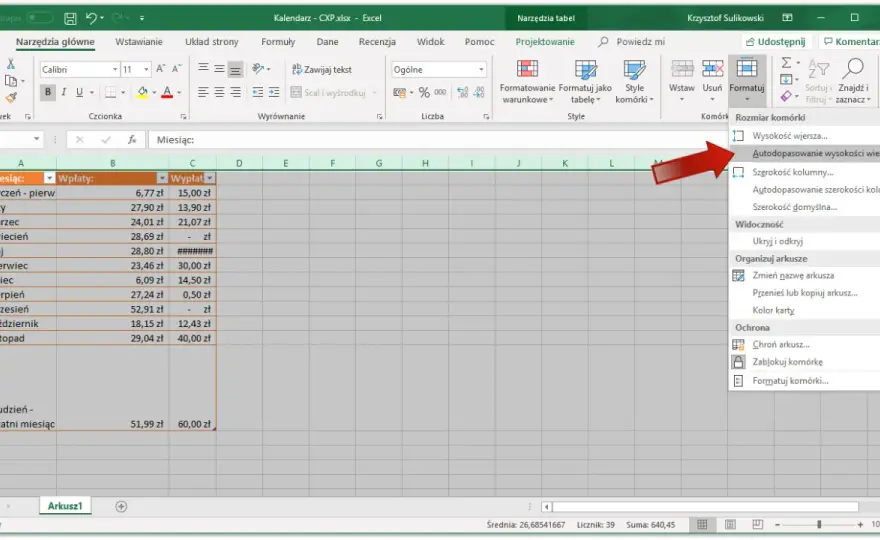Toggle underline formatting
The width and height of the screenshot is (880, 540).
pyautogui.click(x=79, y=92)
